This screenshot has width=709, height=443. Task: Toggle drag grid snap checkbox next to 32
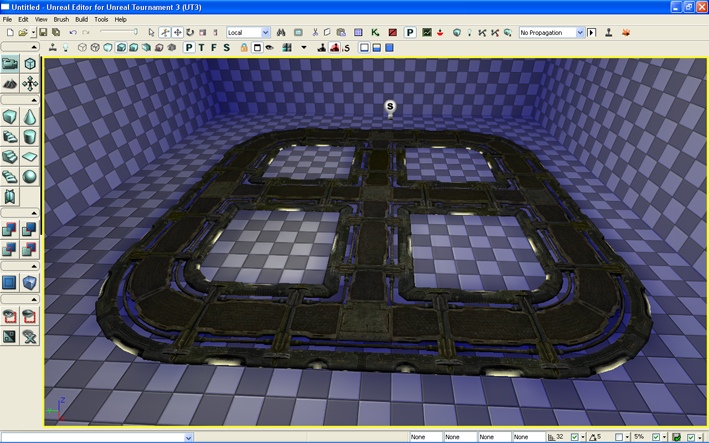[x=574, y=437]
